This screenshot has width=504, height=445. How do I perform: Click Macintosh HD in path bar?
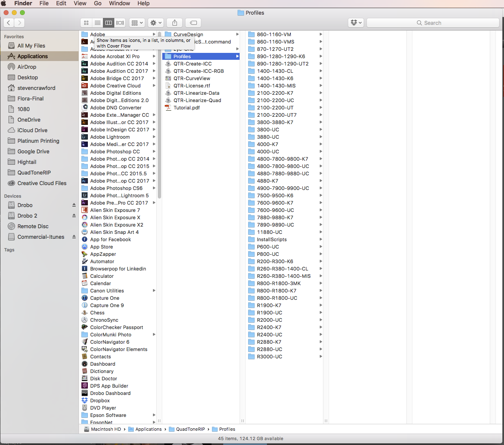click(103, 429)
